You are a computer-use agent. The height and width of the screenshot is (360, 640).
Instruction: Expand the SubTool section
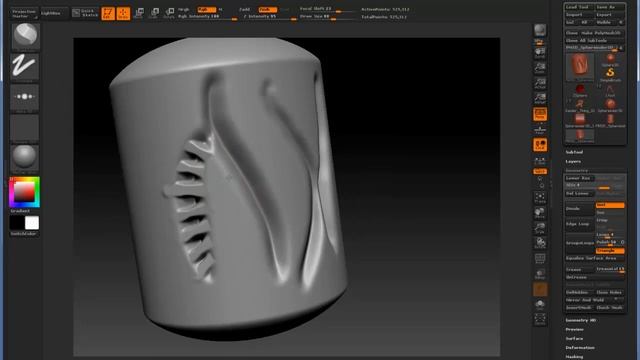pyautogui.click(x=574, y=152)
